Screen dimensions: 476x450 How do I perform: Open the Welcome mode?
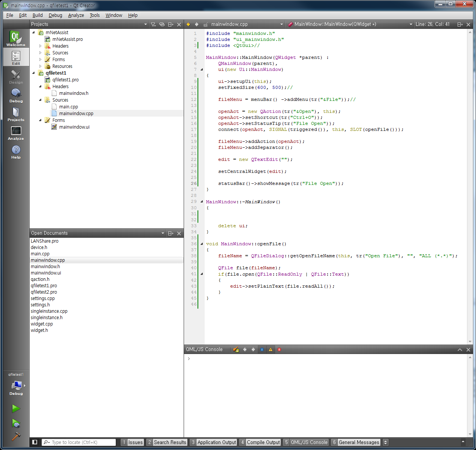tap(16, 39)
